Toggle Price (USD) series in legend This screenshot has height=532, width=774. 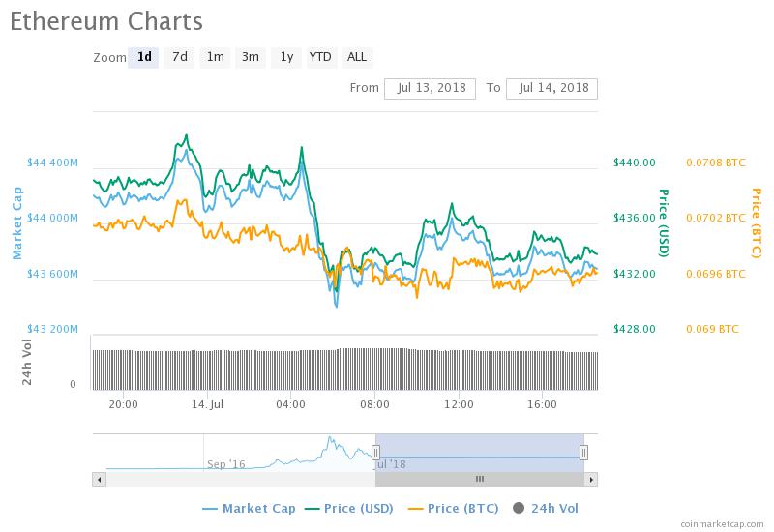349,509
